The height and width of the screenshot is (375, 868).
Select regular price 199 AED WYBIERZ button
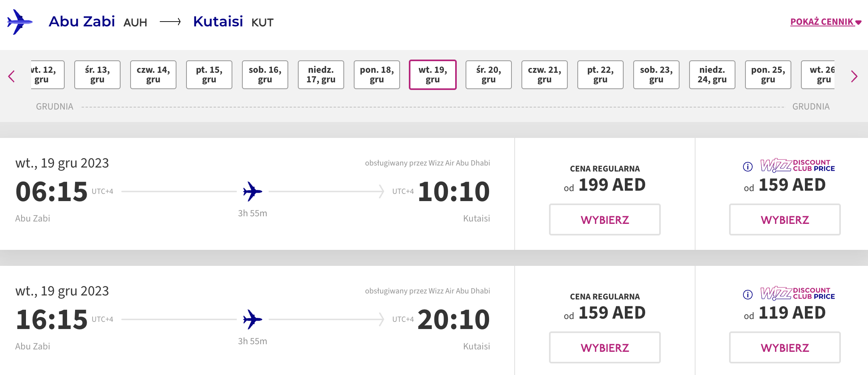tap(604, 219)
